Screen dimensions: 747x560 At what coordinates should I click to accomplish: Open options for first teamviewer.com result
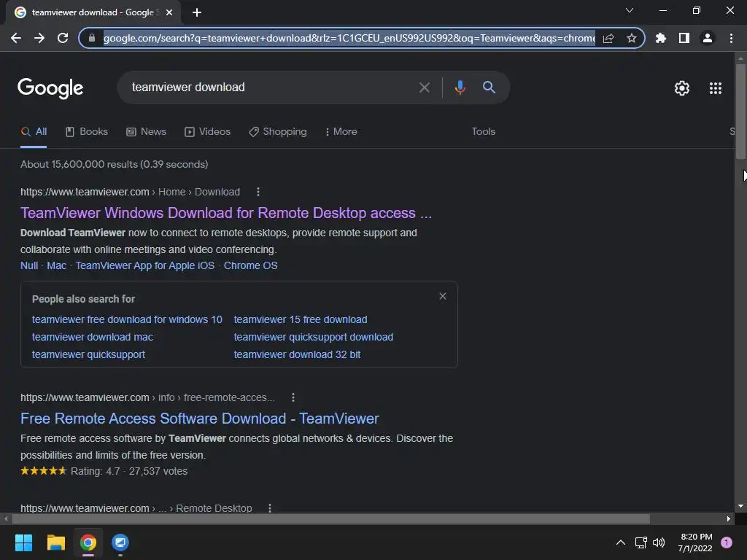pyautogui.click(x=258, y=192)
